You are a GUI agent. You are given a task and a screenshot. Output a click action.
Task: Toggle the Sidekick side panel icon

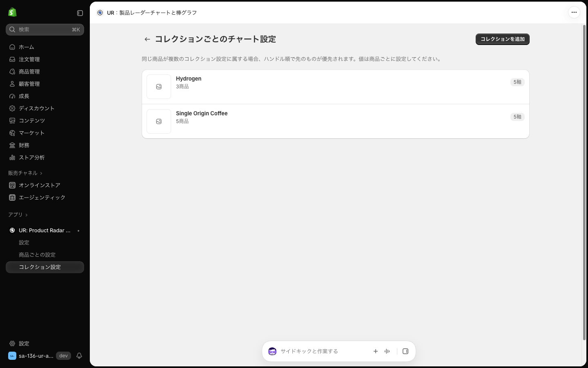tap(405, 351)
